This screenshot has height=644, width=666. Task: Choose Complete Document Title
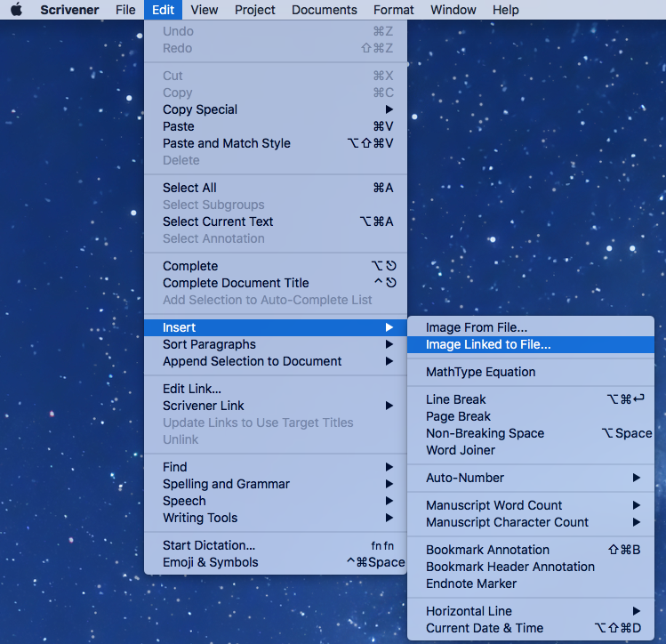(276, 283)
